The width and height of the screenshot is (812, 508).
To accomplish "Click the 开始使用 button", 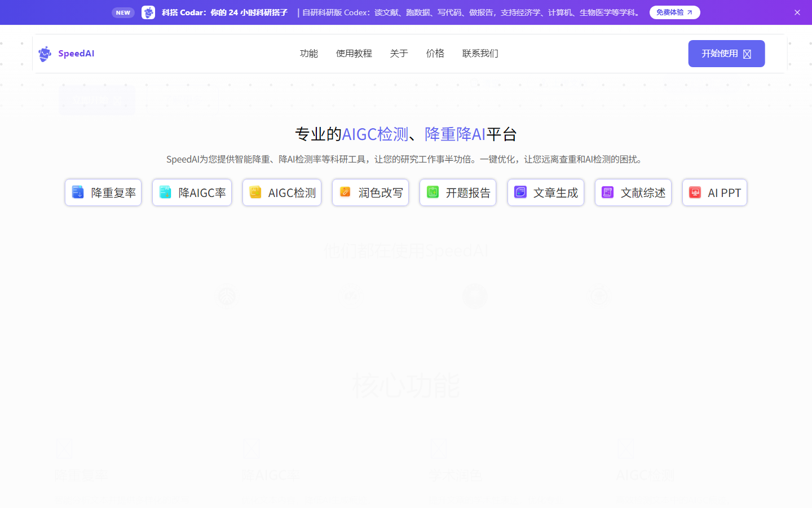I will (726, 54).
